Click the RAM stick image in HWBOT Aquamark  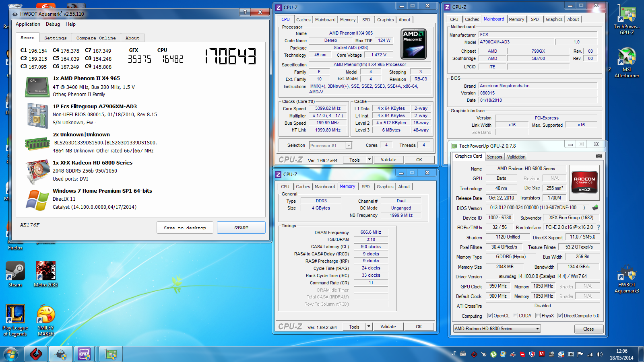[37, 143]
